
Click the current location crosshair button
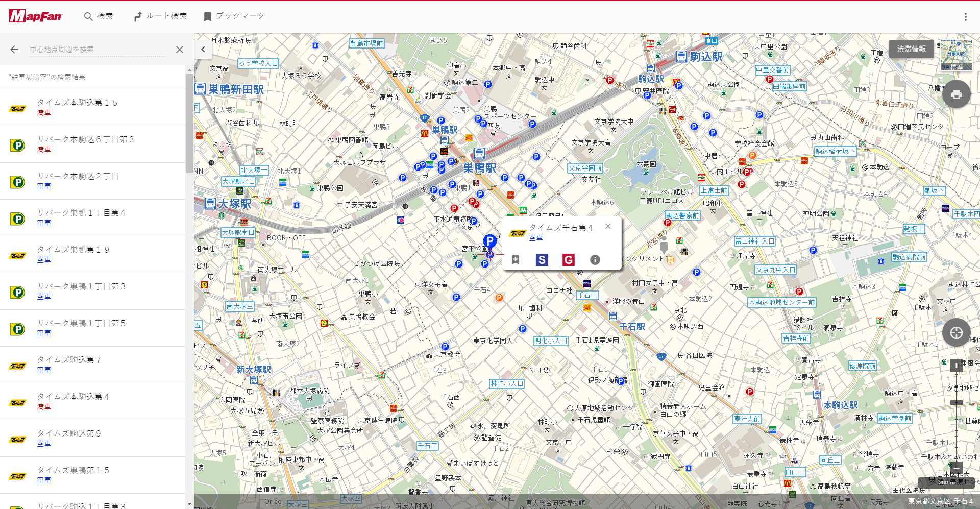pyautogui.click(x=957, y=333)
